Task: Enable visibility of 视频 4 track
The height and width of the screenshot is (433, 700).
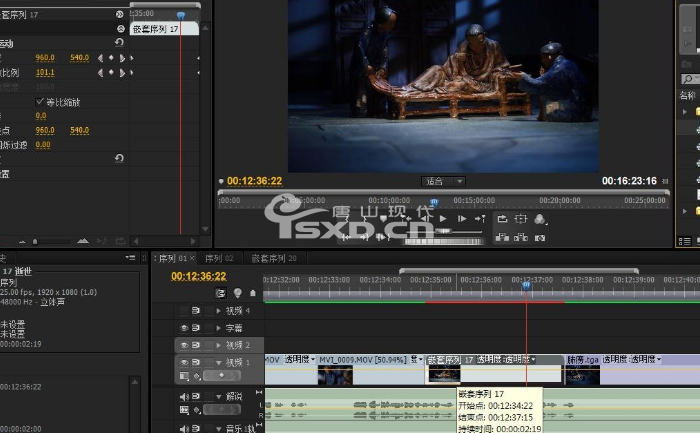Action: [x=183, y=310]
